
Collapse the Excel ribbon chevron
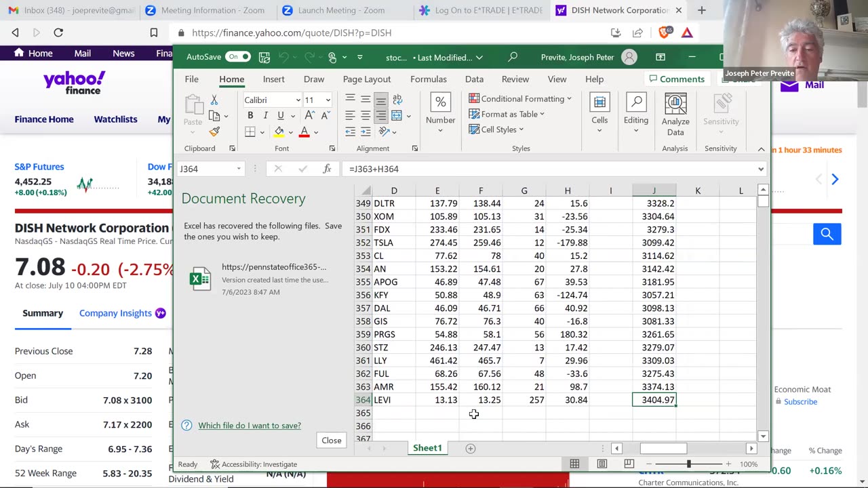click(x=761, y=149)
